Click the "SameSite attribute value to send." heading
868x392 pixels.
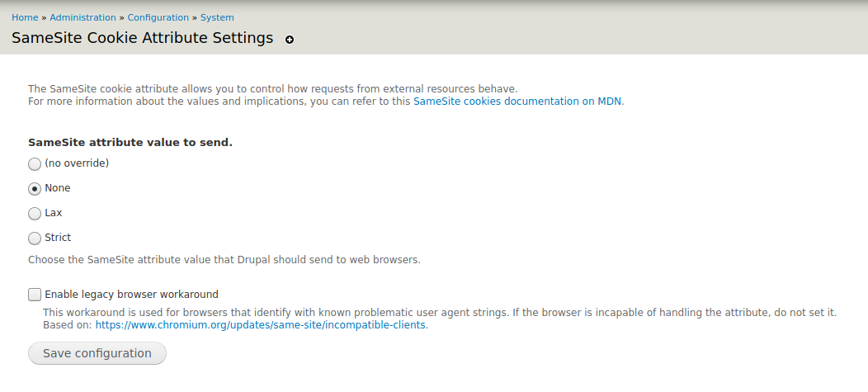click(x=130, y=142)
